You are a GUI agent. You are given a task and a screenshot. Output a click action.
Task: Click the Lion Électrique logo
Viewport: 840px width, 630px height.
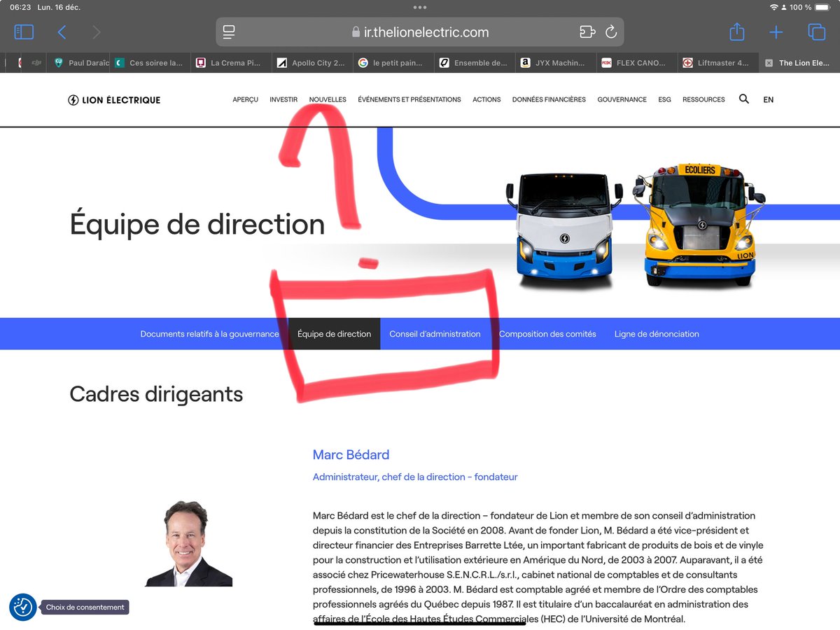tap(114, 100)
